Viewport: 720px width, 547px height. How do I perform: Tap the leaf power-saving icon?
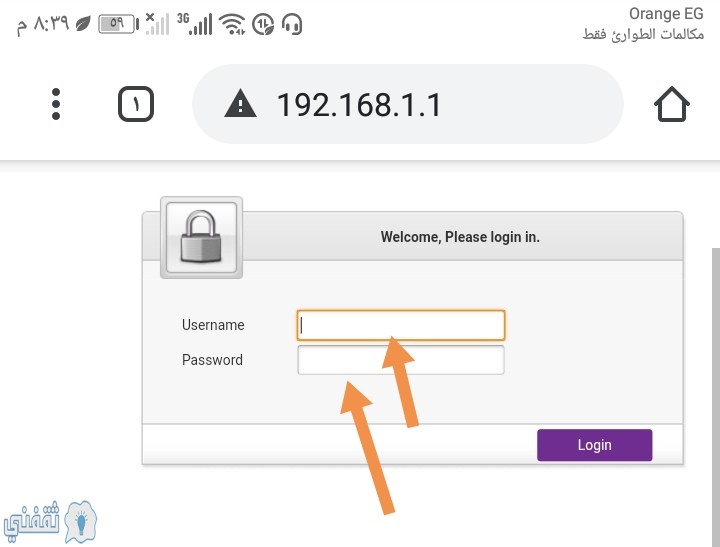[83, 24]
